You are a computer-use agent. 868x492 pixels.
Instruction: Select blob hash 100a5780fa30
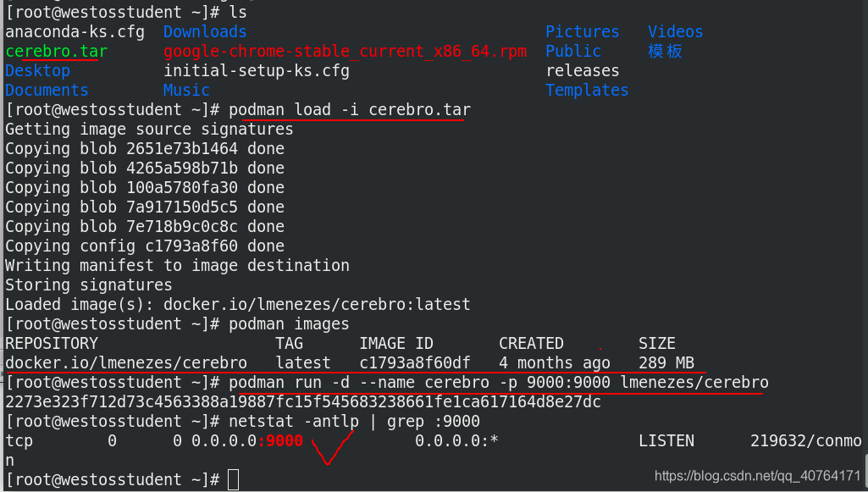pyautogui.click(x=181, y=188)
